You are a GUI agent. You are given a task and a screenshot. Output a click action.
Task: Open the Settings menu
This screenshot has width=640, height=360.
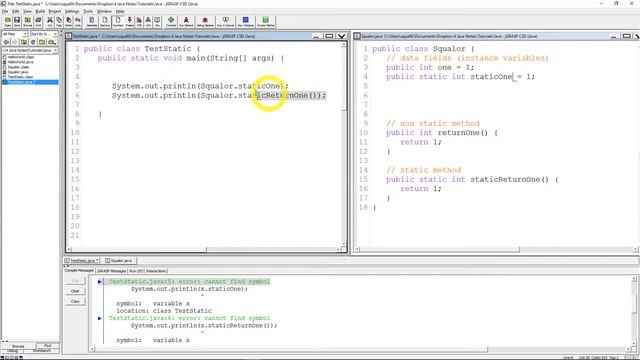(x=72, y=11)
